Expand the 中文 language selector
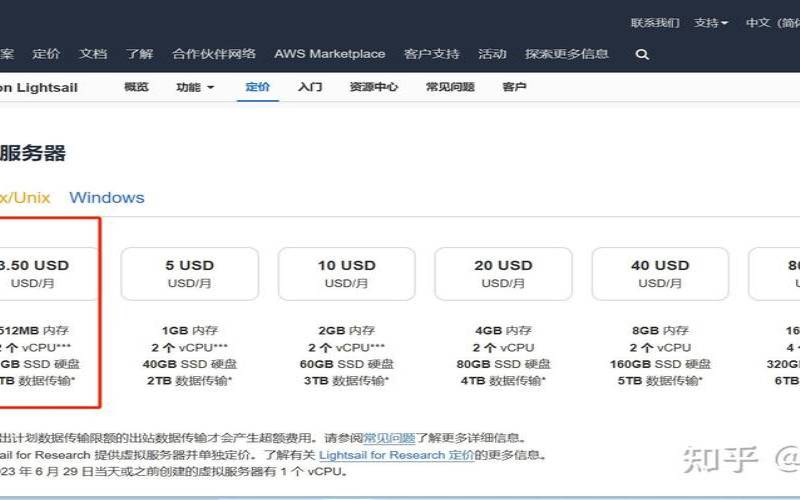The image size is (800, 500). (x=770, y=22)
